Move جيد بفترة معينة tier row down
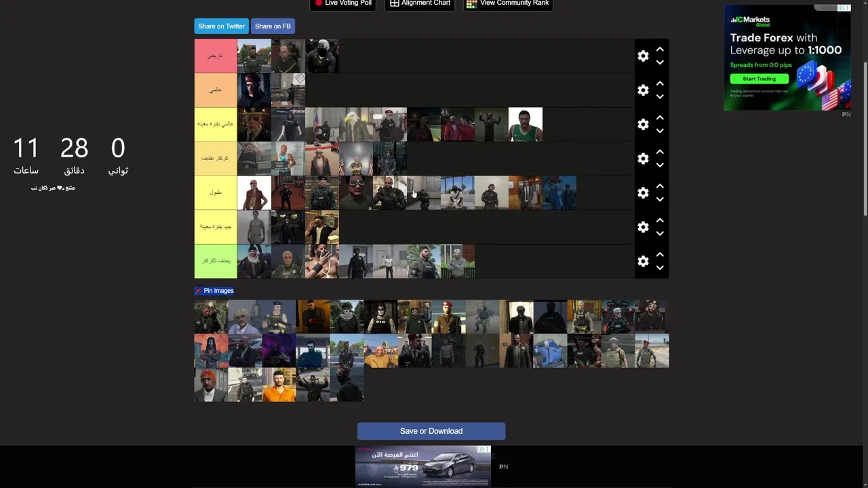The height and width of the screenshot is (488, 868). pos(660,233)
